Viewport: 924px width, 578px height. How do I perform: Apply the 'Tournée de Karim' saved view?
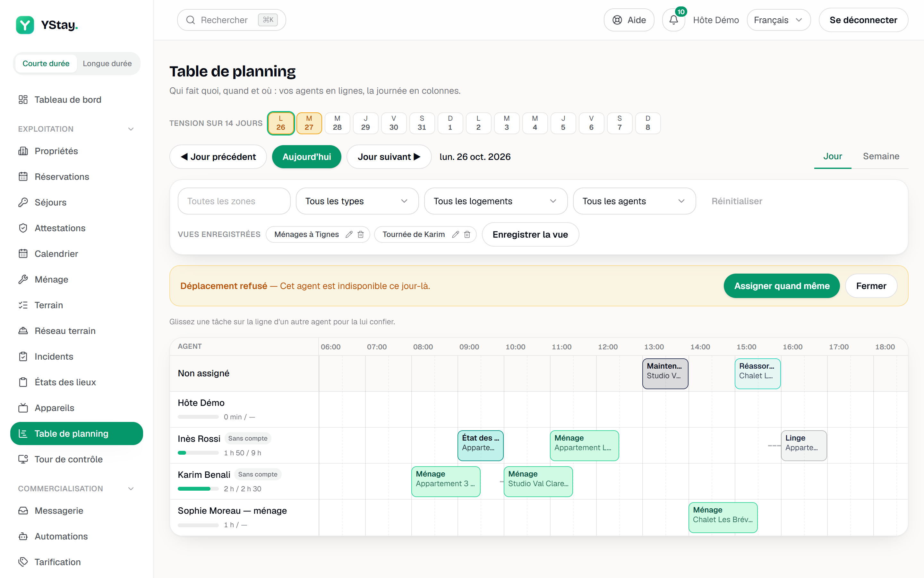click(414, 234)
